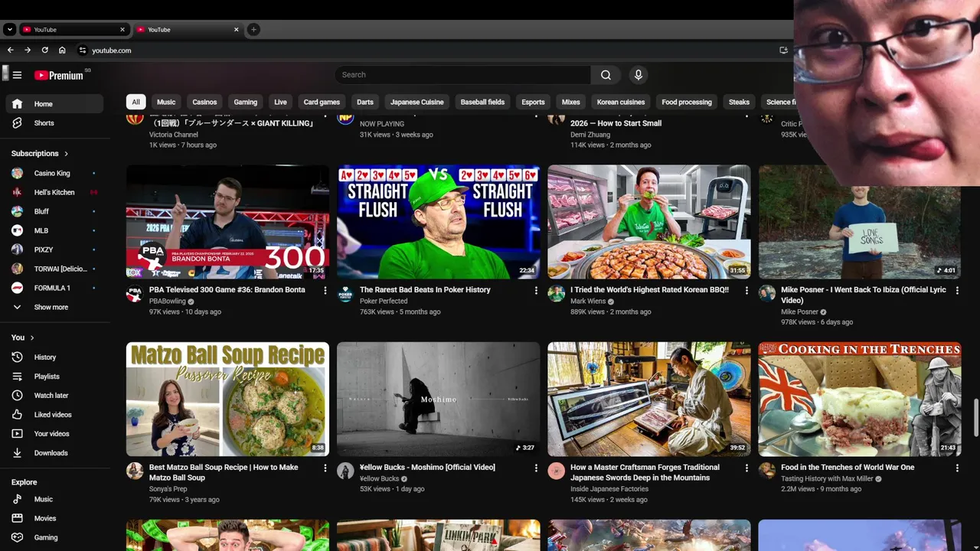Close the second YouTube tab
Viewport: 980px width, 551px height.
pyautogui.click(x=236, y=30)
